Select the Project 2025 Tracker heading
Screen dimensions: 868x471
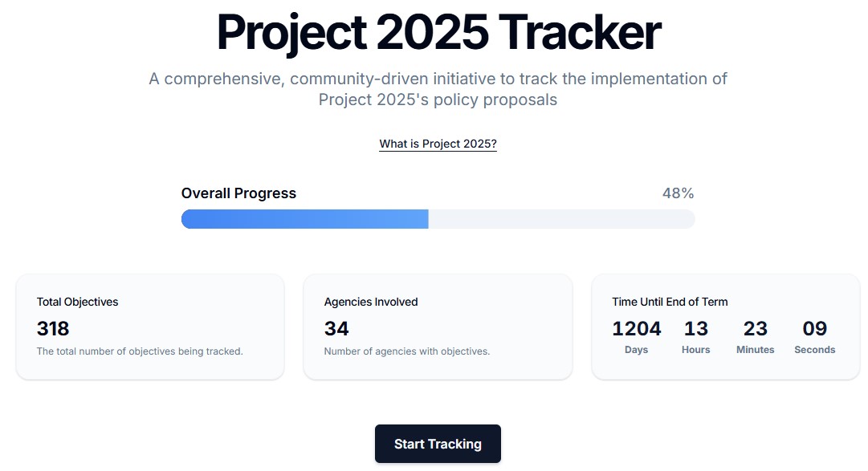pyautogui.click(x=438, y=32)
